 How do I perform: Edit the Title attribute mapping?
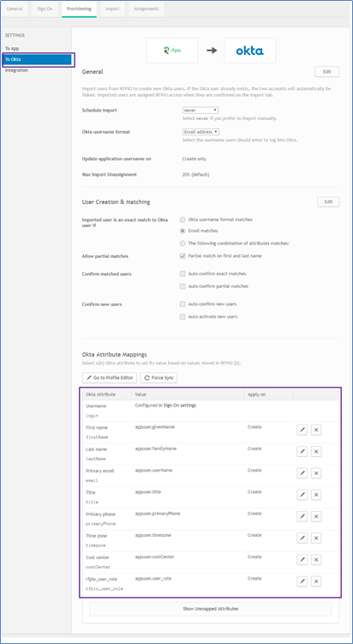tap(302, 495)
